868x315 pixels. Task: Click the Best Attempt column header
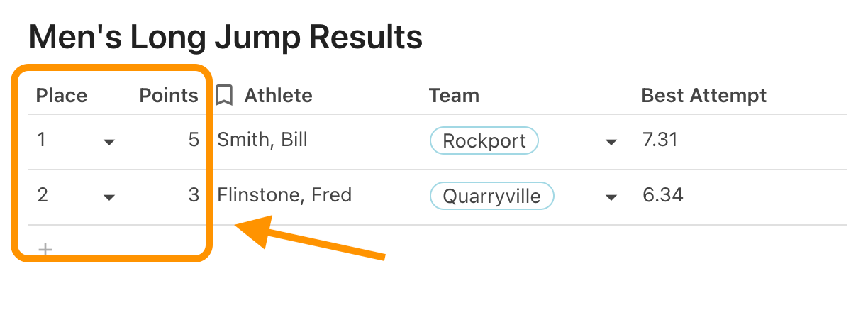point(704,96)
